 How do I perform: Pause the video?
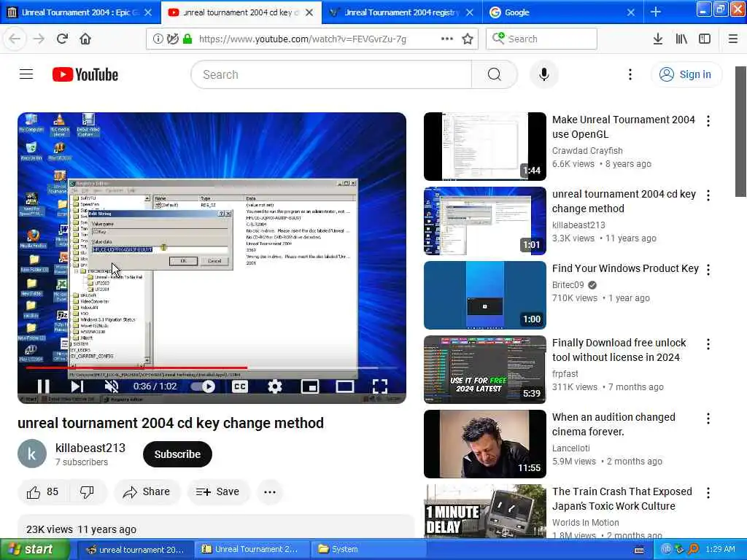pos(43,386)
